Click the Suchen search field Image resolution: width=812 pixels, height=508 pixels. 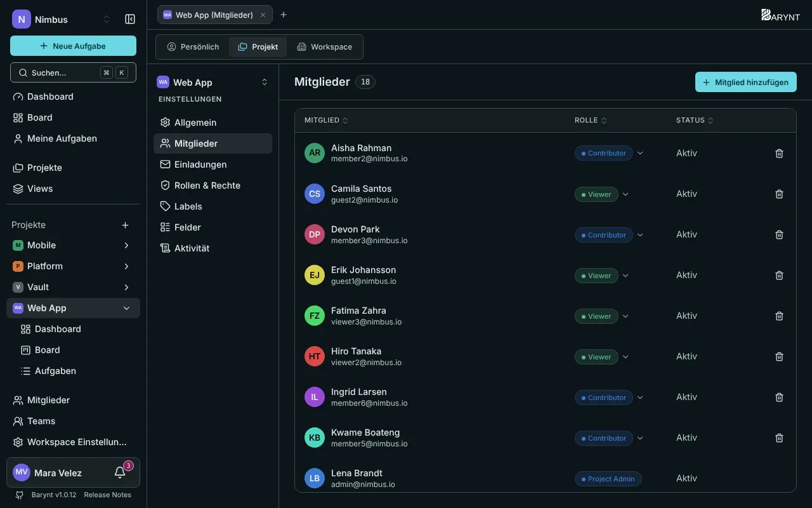click(73, 72)
